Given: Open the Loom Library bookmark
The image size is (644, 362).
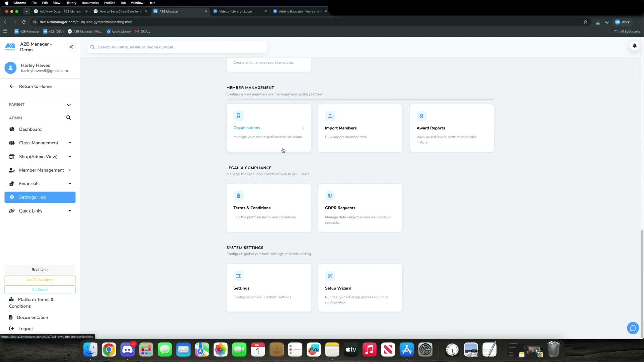Looking at the screenshot, I should tap(119, 32).
